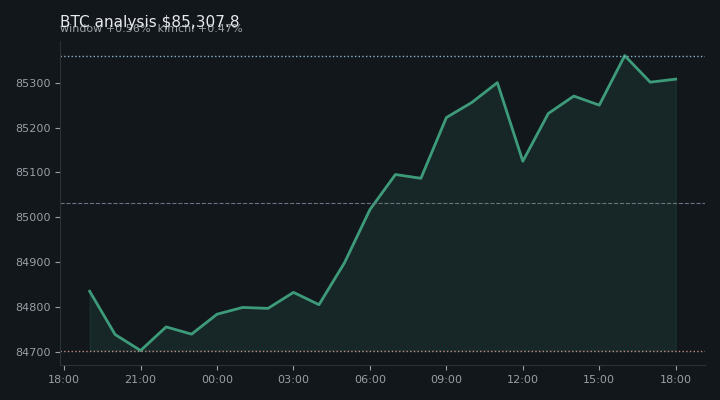Image resolution: width=720 pixels, height=400 pixels.
Task: Click the 06:00 x-axis label
Action: point(370,379)
